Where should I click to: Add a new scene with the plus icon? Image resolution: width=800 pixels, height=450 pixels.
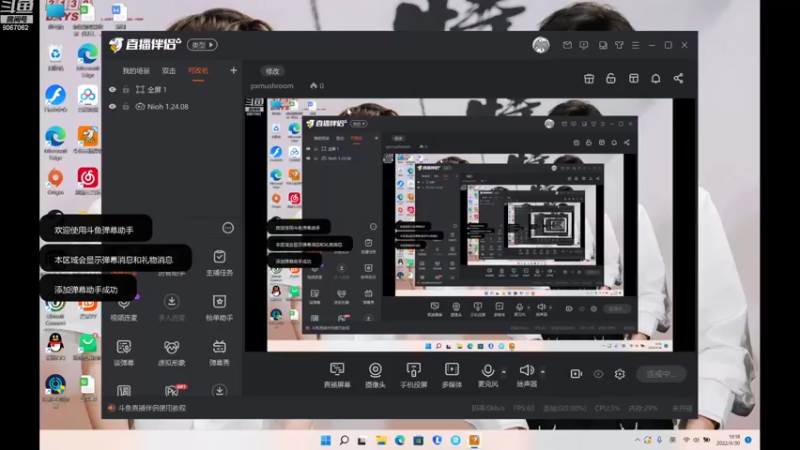(233, 70)
